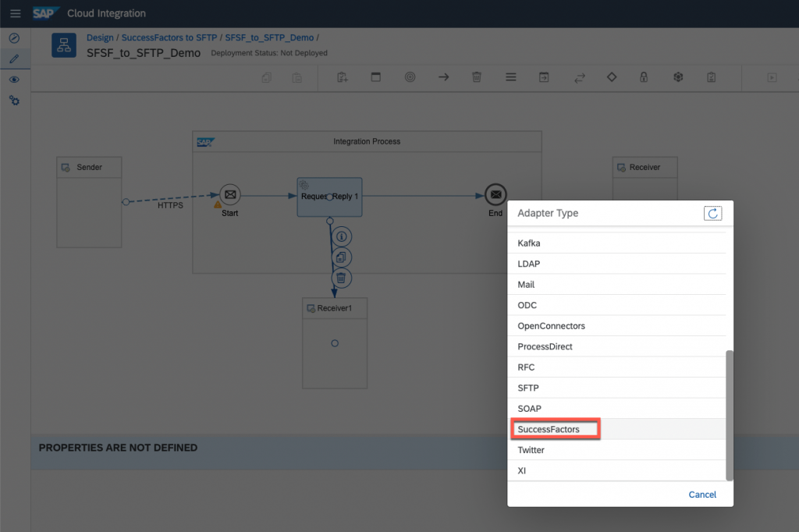Choose LDAP adapter type
Screen dimensions: 799x532
pyautogui.click(x=616, y=264)
